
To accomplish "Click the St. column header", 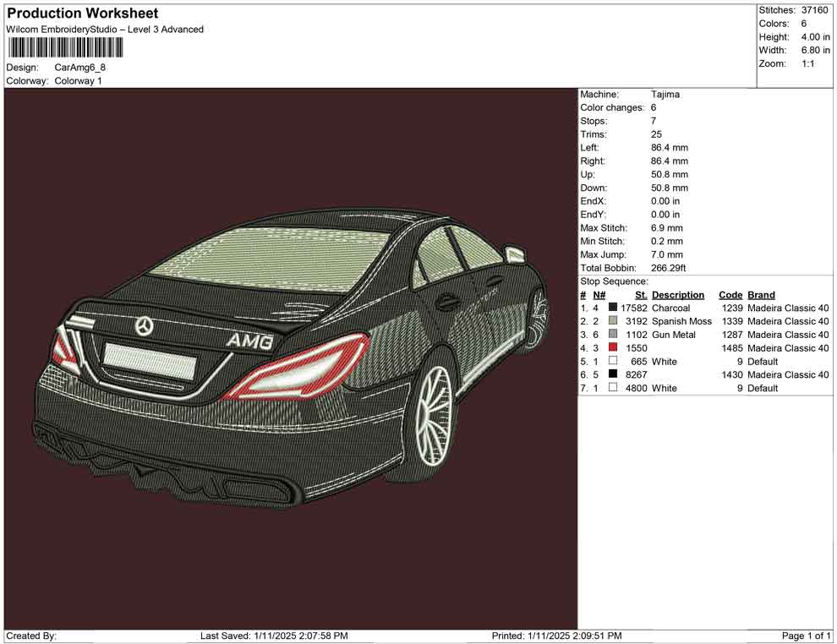I will 640,294.
